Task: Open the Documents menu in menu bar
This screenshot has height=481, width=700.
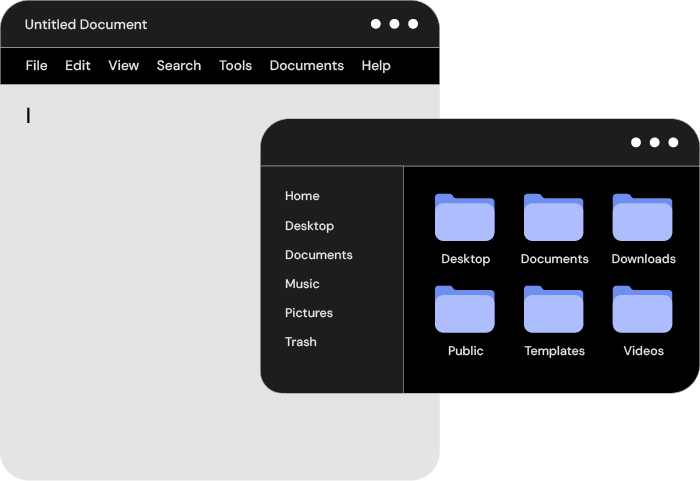Action: [x=307, y=66]
